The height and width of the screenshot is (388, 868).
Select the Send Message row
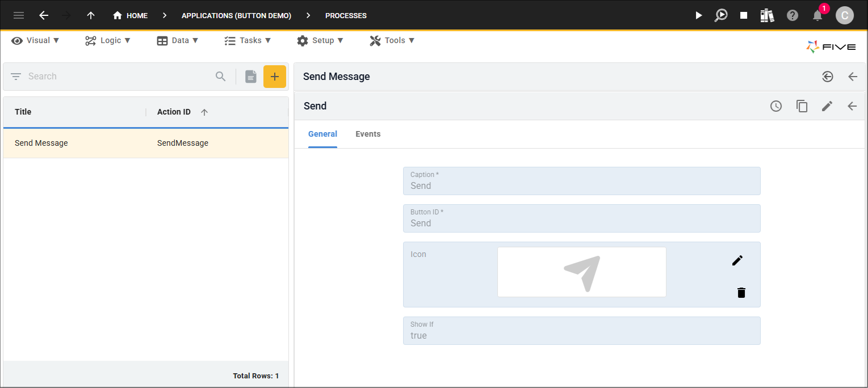point(146,143)
